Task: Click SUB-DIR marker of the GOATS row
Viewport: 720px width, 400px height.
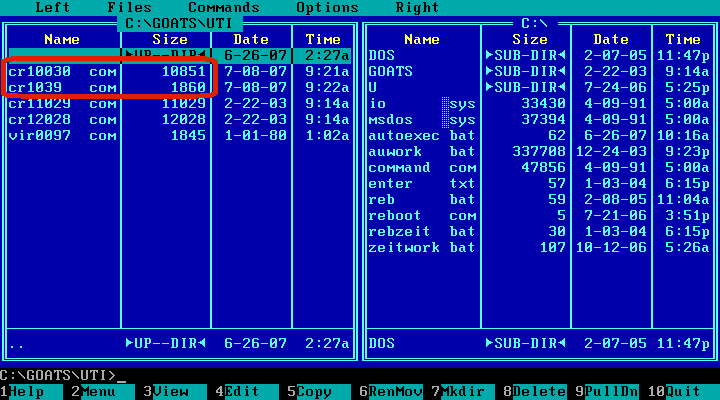Action: [x=525, y=72]
